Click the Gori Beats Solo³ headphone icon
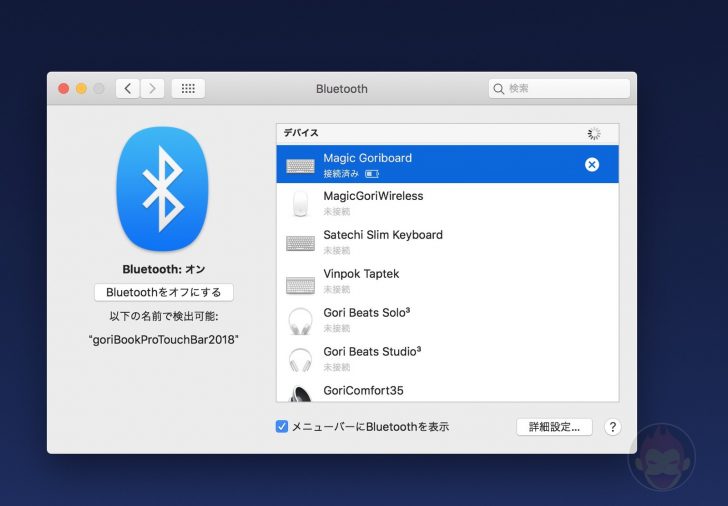Screen dimensions: 728x506 [x=300, y=321]
